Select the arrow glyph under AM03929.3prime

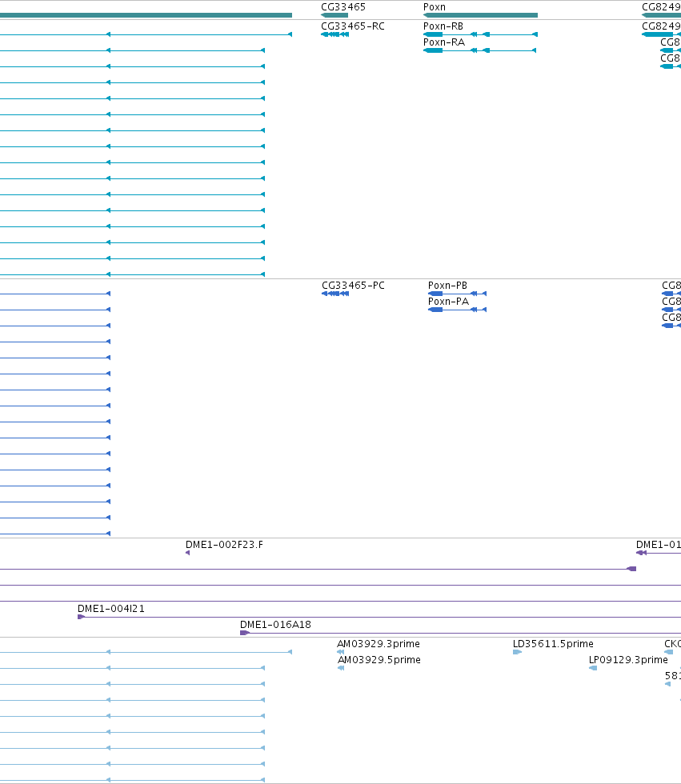[x=341, y=652]
